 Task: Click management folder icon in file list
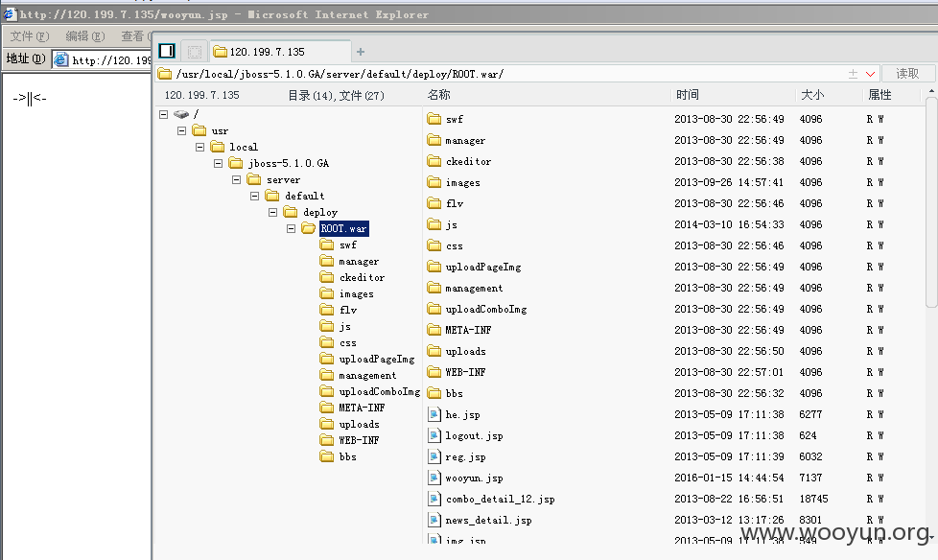(x=434, y=288)
